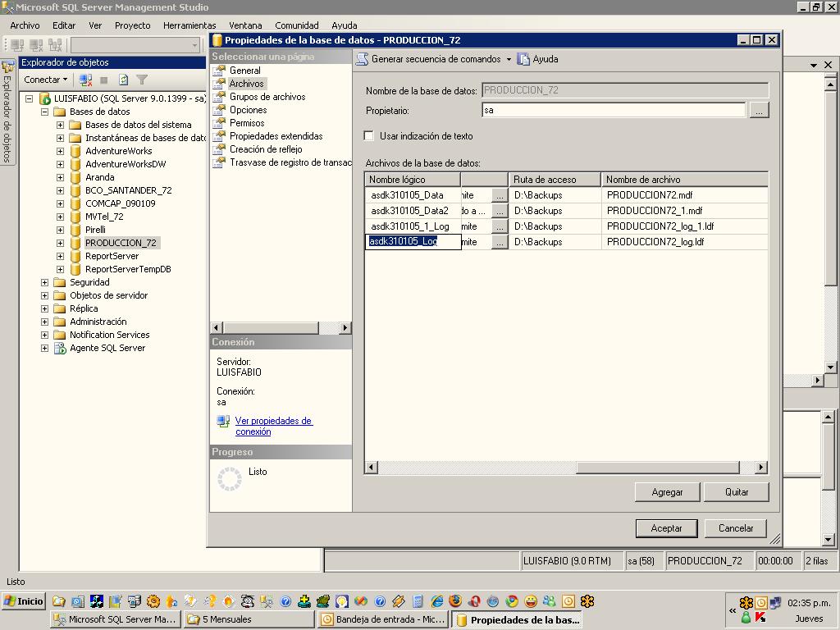Click the Opciones page icon in the dialog
Image resolution: width=840 pixels, height=630 pixels.
click(x=219, y=110)
